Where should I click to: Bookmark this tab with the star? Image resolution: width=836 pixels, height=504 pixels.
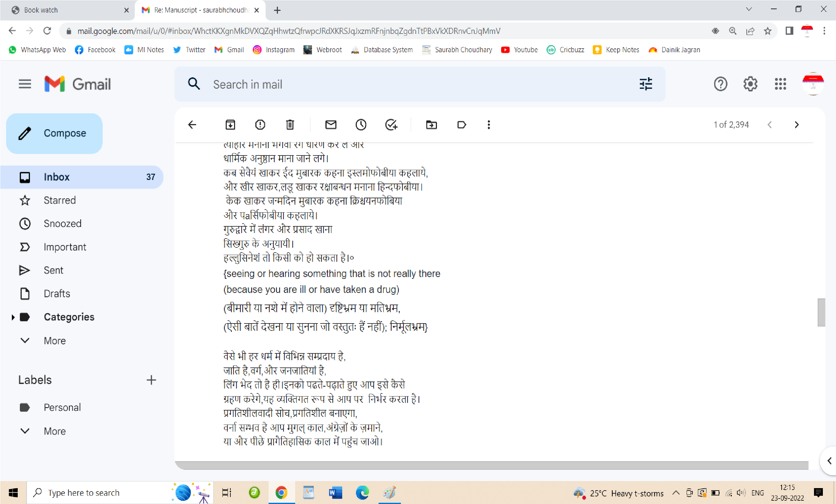(768, 31)
